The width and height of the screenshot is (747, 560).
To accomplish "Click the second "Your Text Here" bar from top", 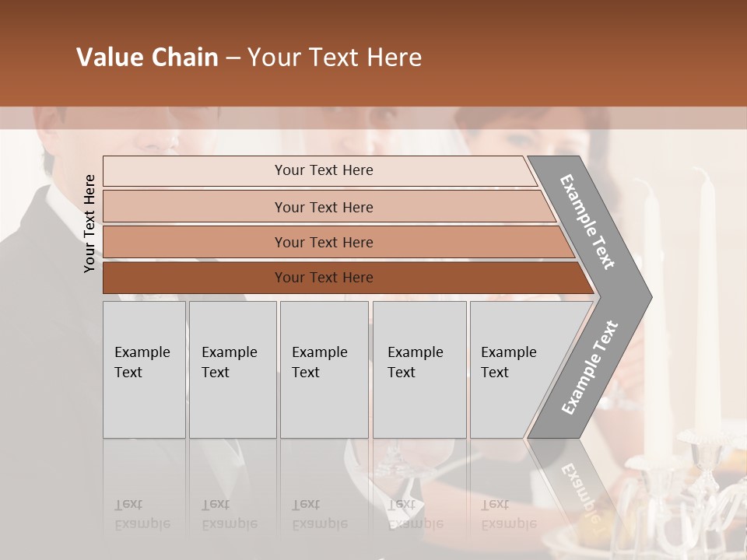I will click(323, 207).
